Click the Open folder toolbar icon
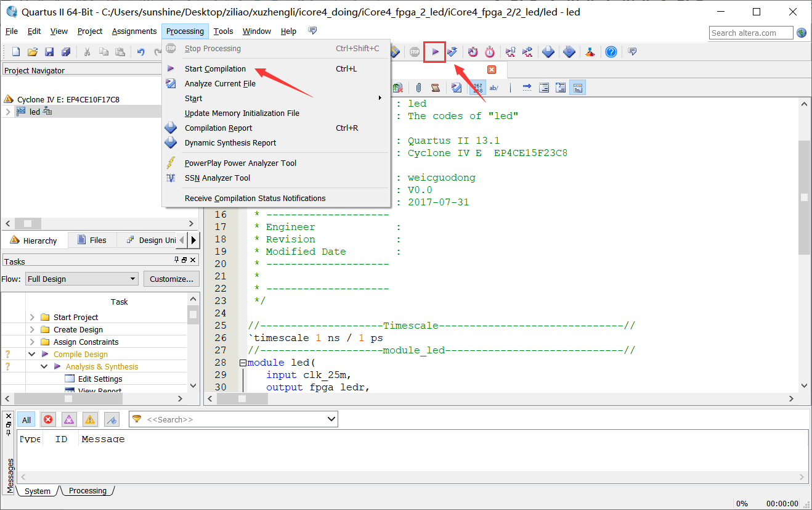Screen dimensions: 812x510 pyautogui.click(x=33, y=52)
